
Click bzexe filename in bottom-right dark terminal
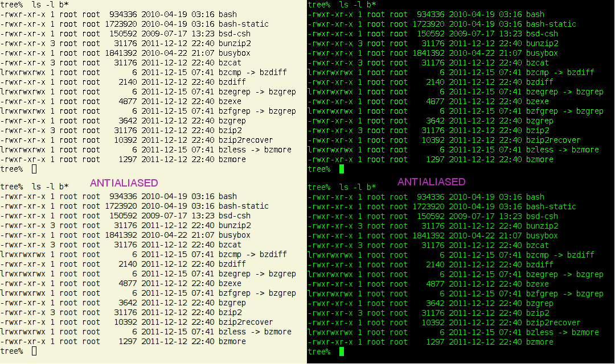[537, 284]
